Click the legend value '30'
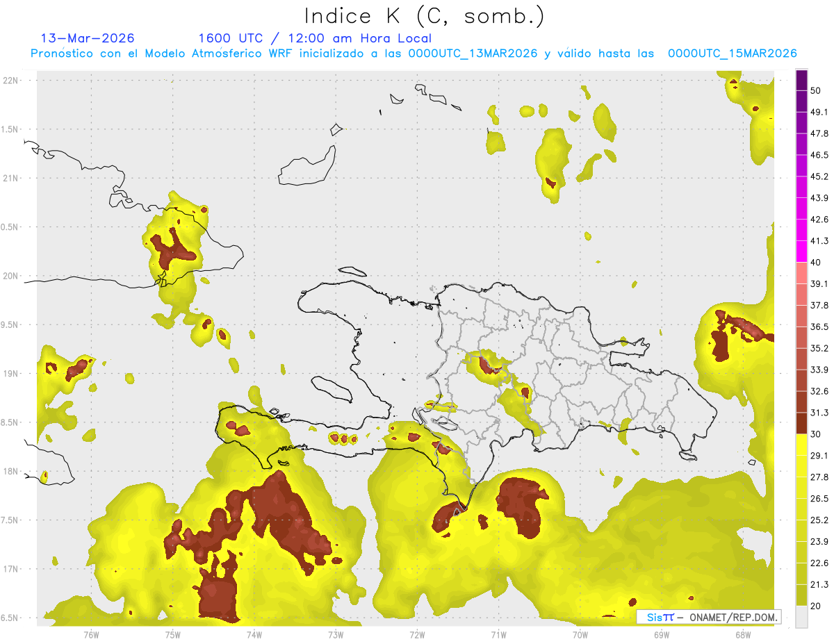 click(817, 434)
